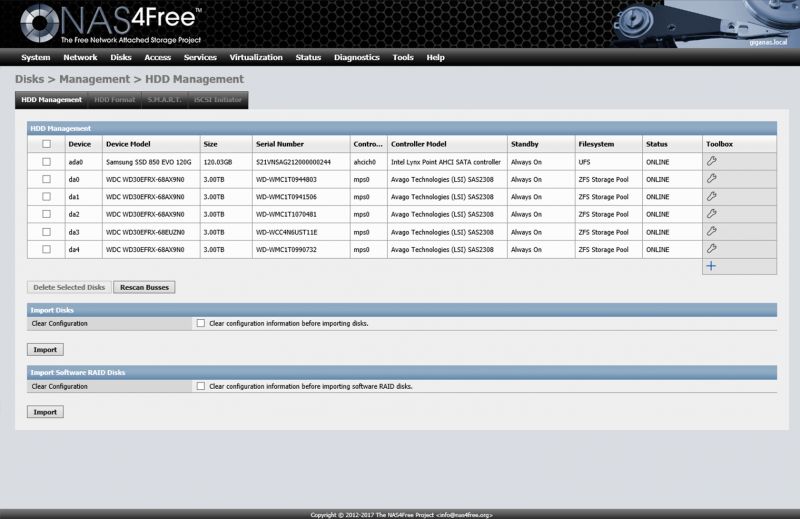Click Import button under Software RAID Disks

(45, 412)
